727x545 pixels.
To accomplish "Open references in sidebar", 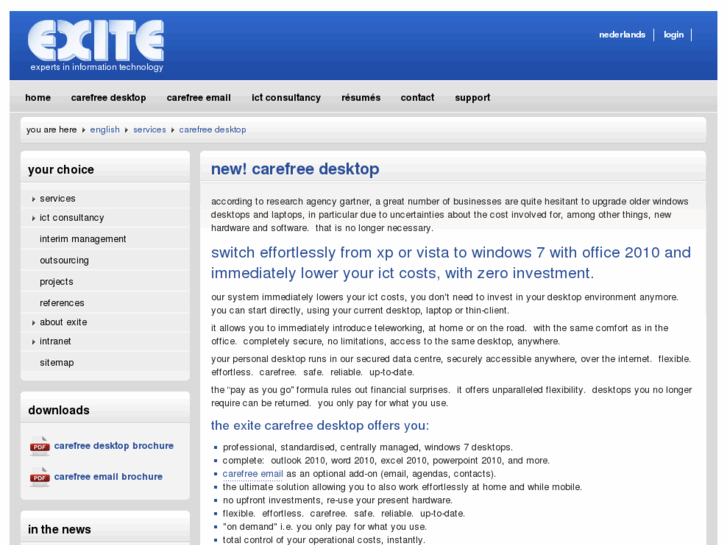I will 62,303.
